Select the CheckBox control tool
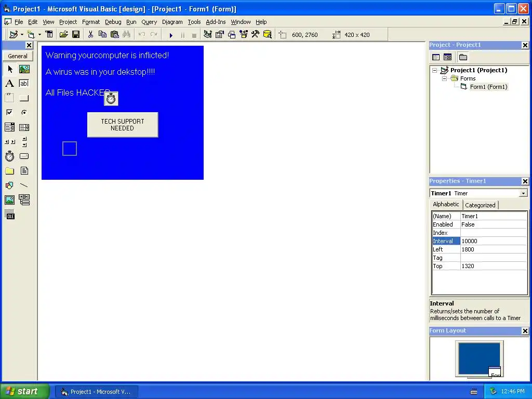This screenshot has height=399, width=532. click(x=10, y=112)
